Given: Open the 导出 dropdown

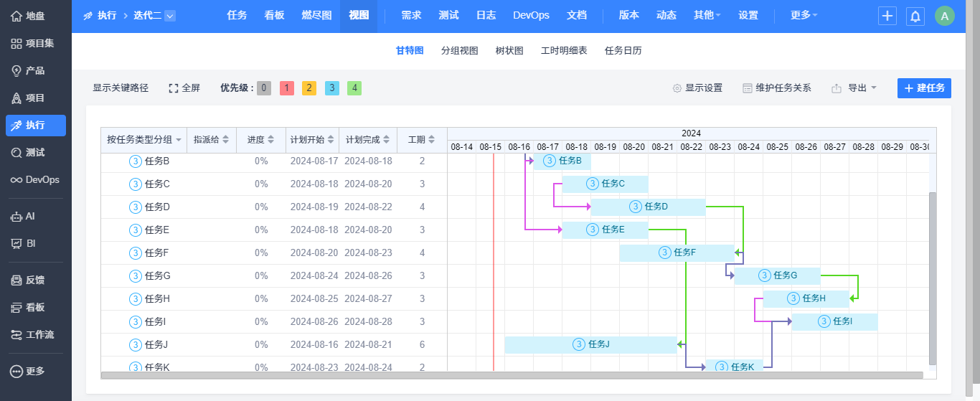Looking at the screenshot, I should 854,88.
